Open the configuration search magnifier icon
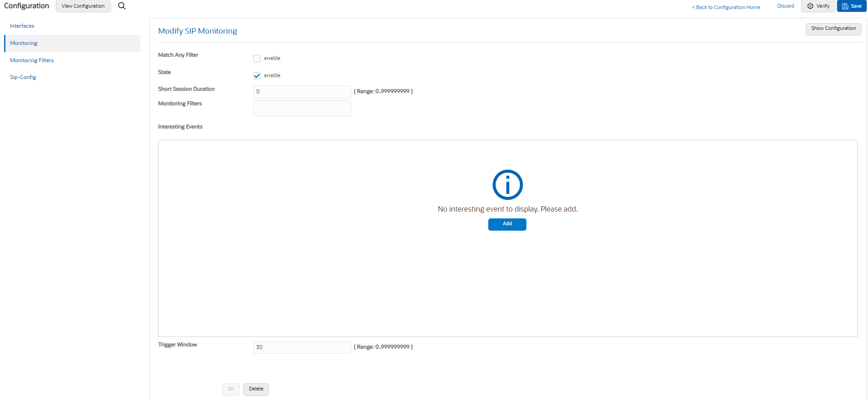The width and height of the screenshot is (868, 400). tap(122, 6)
